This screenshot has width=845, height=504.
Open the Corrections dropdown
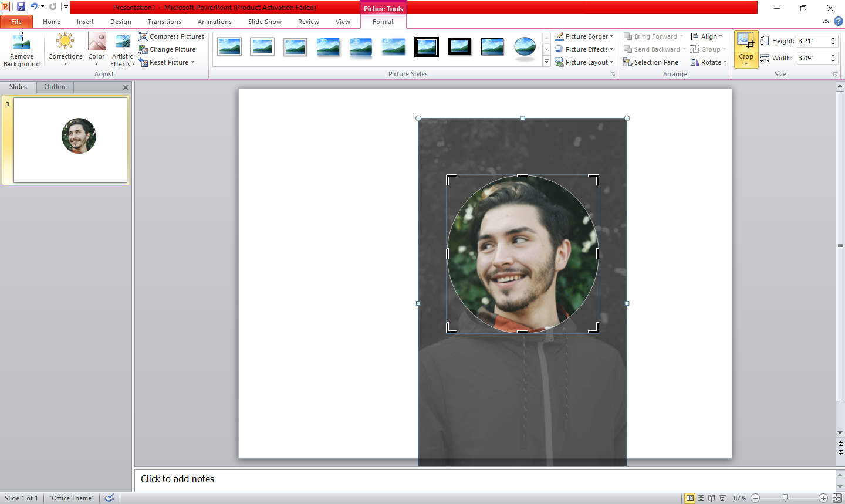65,50
